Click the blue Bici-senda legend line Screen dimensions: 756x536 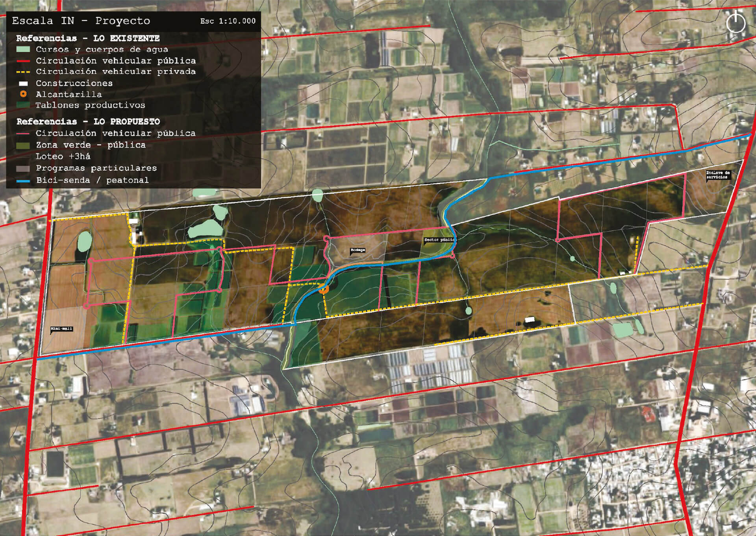coord(23,181)
